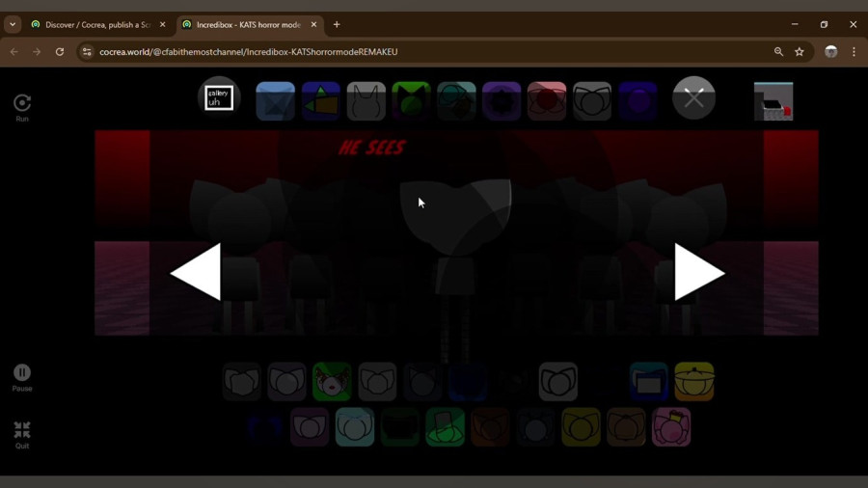Viewport: 868px width, 488px height.
Task: Open the 'gallery uh' icon
Action: 219,98
